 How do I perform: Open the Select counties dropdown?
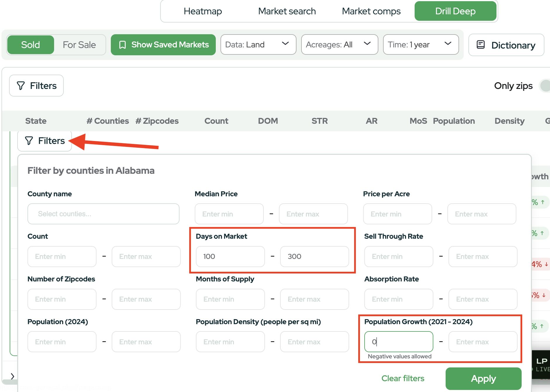click(x=104, y=214)
